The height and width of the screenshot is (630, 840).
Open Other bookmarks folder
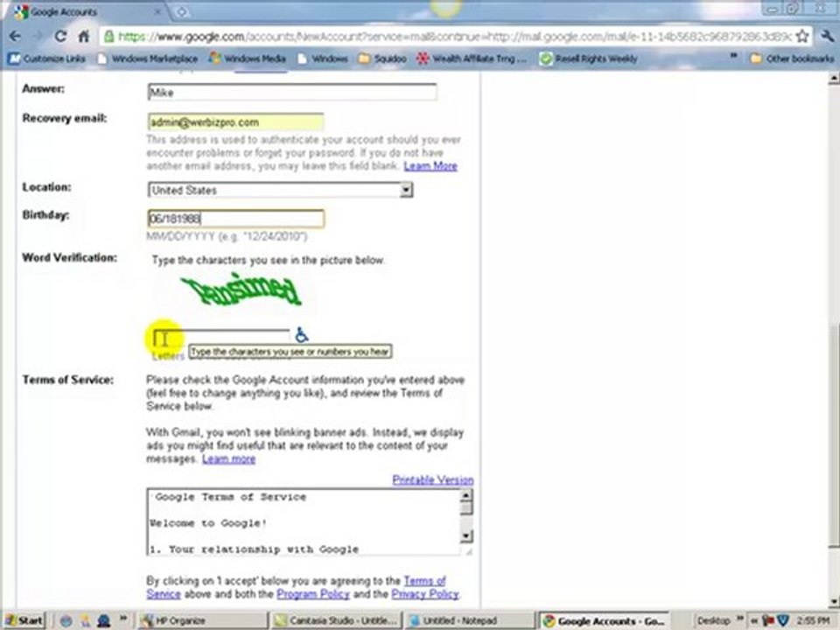(x=793, y=59)
